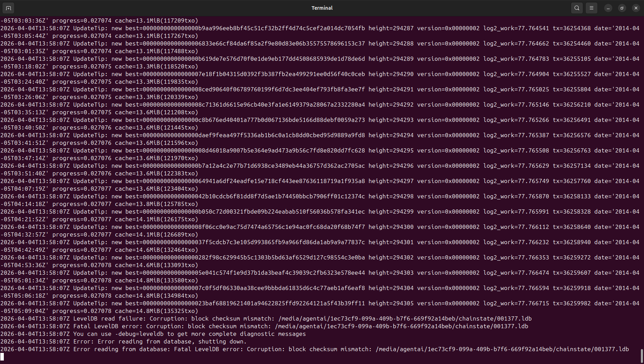Maximize the Terminal window
This screenshot has height=364, width=644.
tap(622, 8)
